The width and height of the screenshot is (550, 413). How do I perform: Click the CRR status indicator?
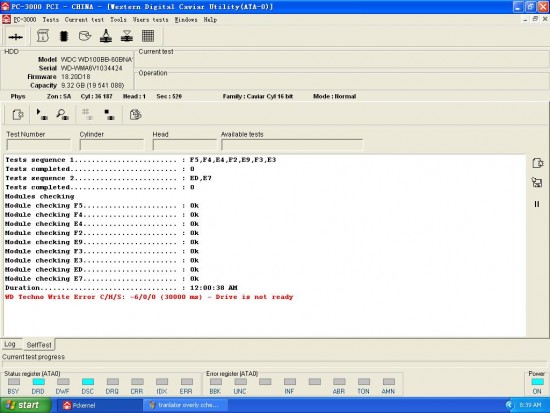coord(137,382)
